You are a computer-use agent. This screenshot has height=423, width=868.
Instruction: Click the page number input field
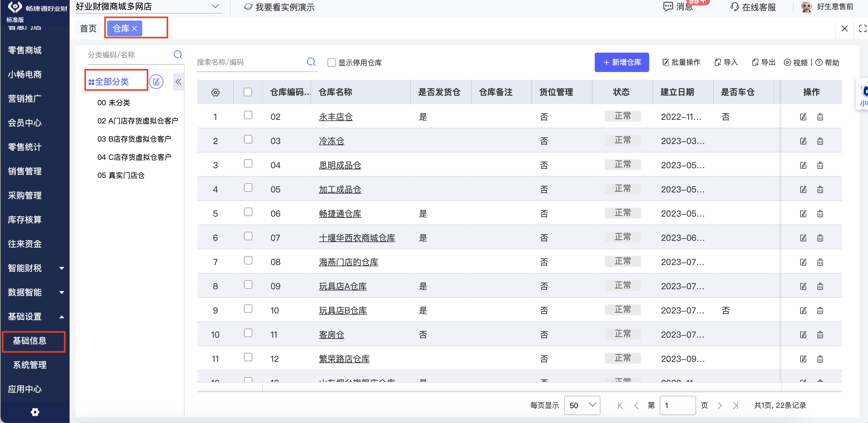(x=677, y=405)
